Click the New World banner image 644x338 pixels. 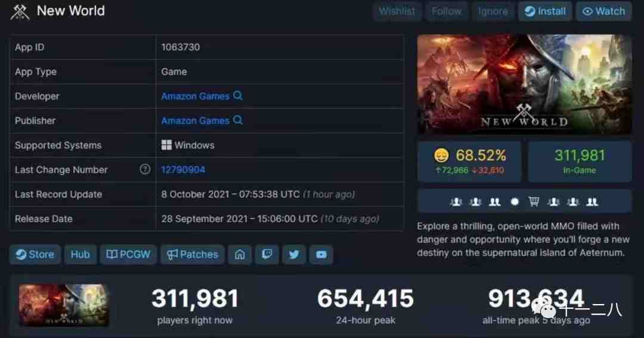point(525,84)
